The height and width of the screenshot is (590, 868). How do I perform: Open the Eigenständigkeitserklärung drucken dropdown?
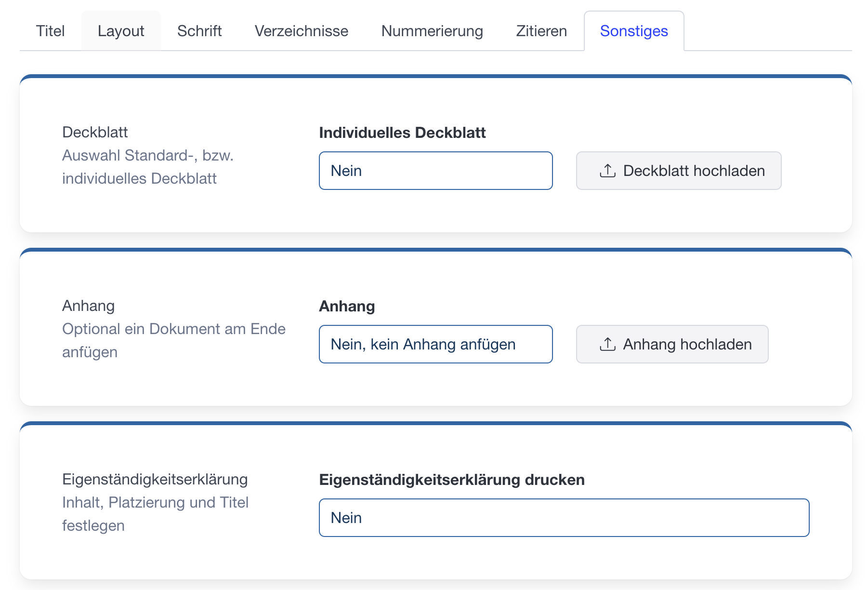coord(564,518)
